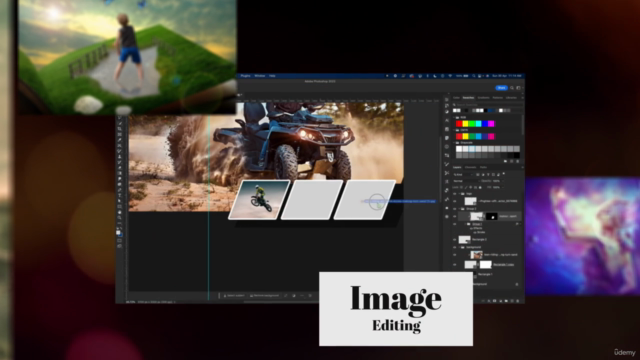This screenshot has height=360, width=640.
Task: Collapse the Grayscale swatch group
Action: pyautogui.click(x=454, y=143)
